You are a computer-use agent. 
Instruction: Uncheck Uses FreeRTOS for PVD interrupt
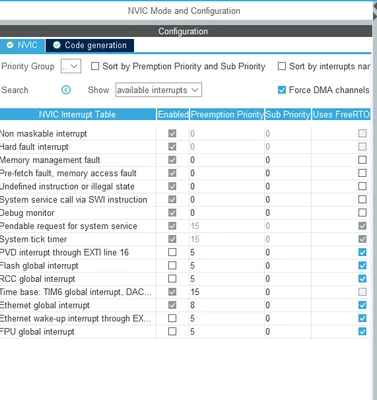(x=362, y=252)
